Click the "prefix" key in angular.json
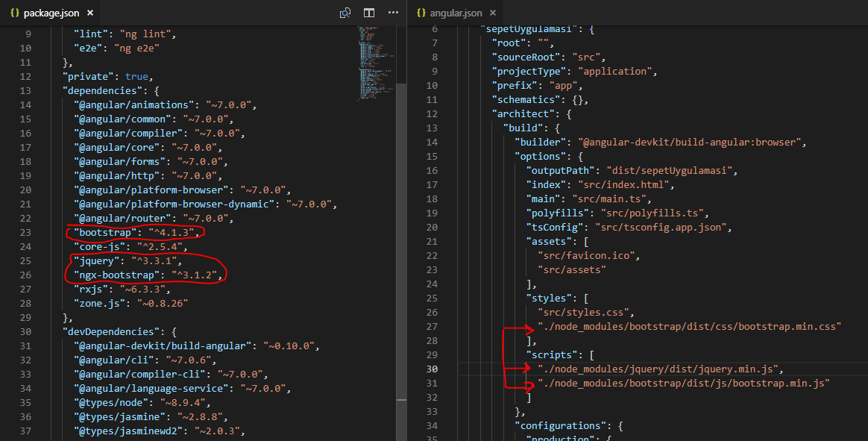The height and width of the screenshot is (441, 868). click(515, 85)
